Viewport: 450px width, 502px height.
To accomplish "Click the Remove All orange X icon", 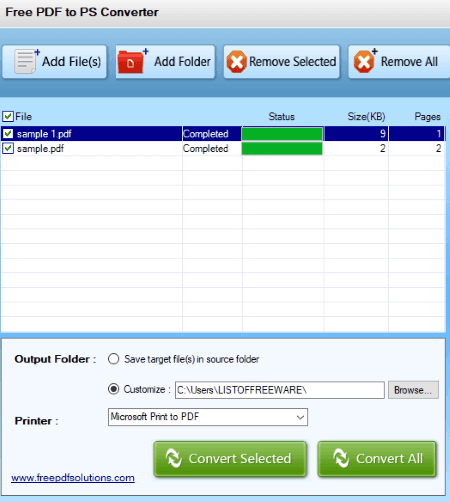I will pyautogui.click(x=365, y=61).
